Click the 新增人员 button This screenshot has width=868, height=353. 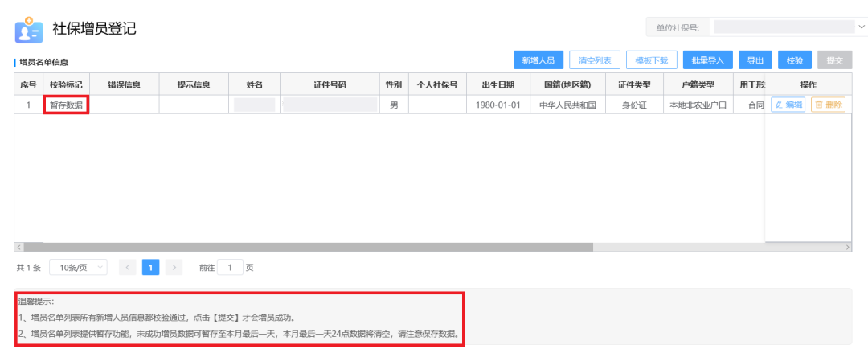point(538,60)
